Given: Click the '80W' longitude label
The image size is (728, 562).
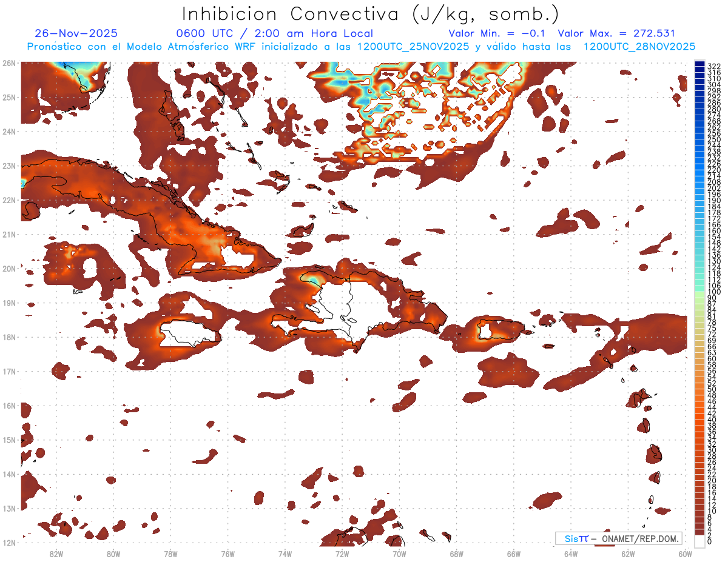Looking at the screenshot, I should 113,554.
